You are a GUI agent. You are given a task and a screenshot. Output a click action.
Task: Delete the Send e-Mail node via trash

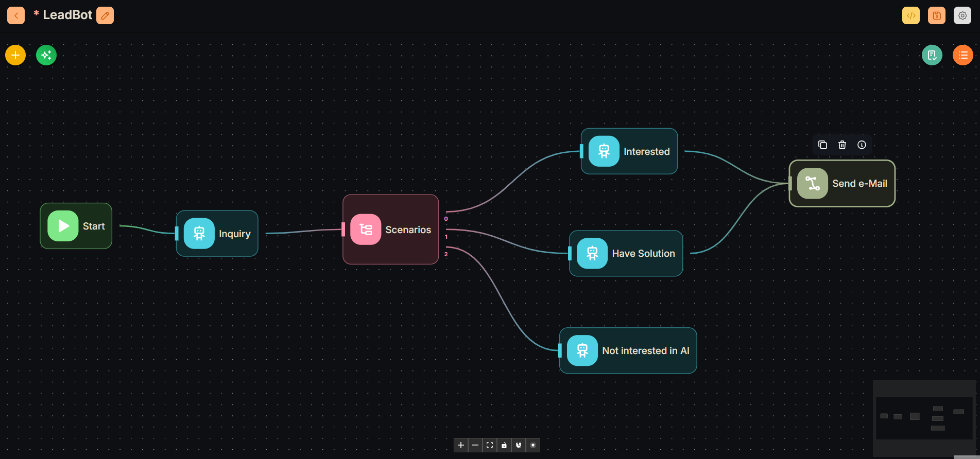842,145
